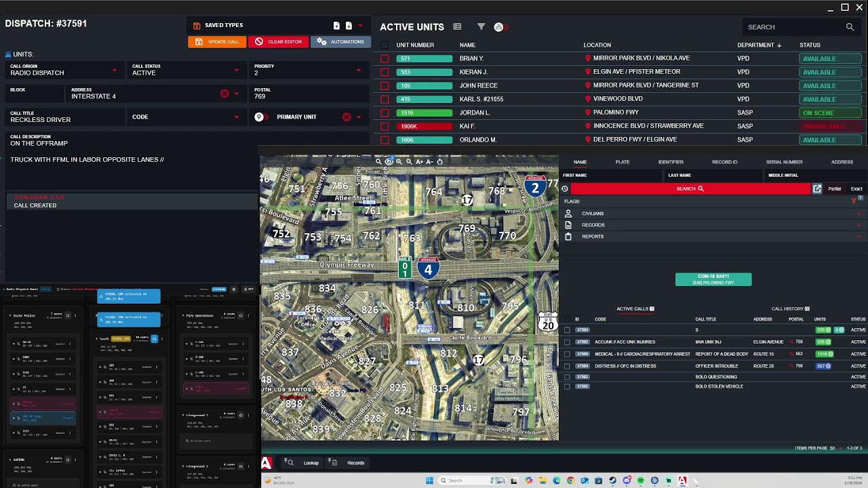Open the Windows Start menu

pyautogui.click(x=429, y=481)
